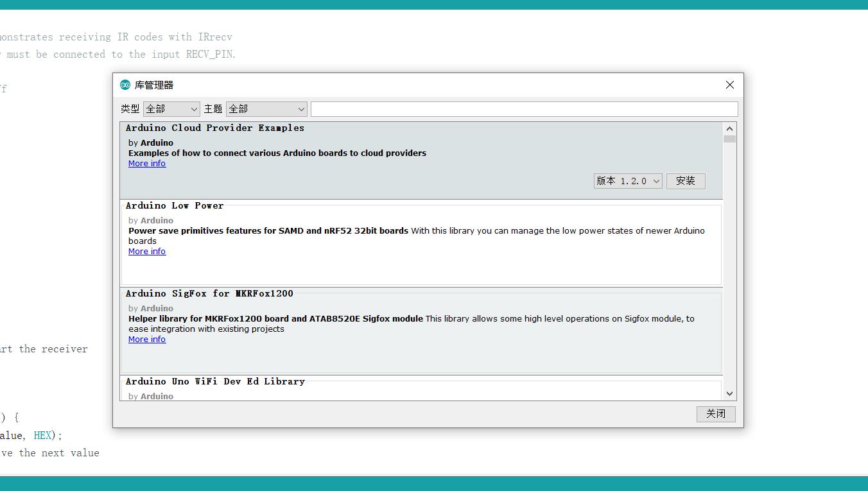
Task: Click scrollbar down arrow in library list
Action: pos(729,393)
